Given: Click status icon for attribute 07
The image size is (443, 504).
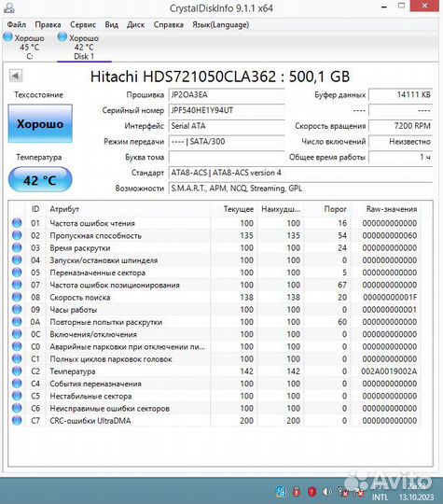Looking at the screenshot, I should (17, 285).
